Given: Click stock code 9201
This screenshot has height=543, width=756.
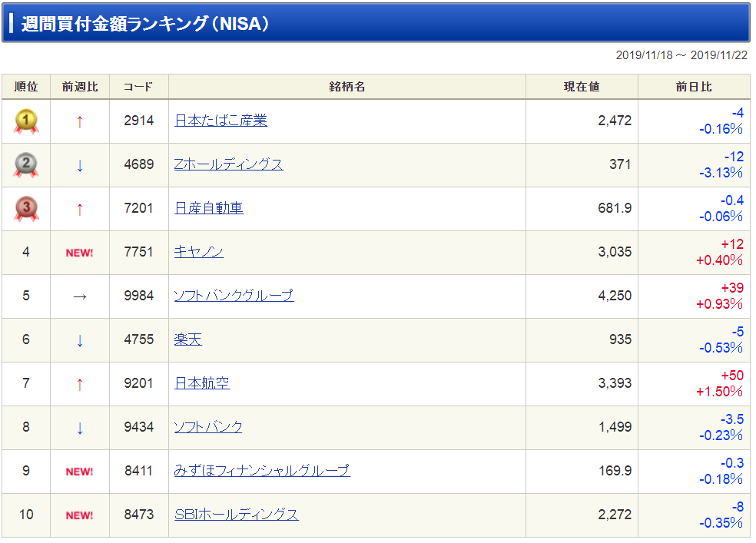Looking at the screenshot, I should [x=139, y=383].
